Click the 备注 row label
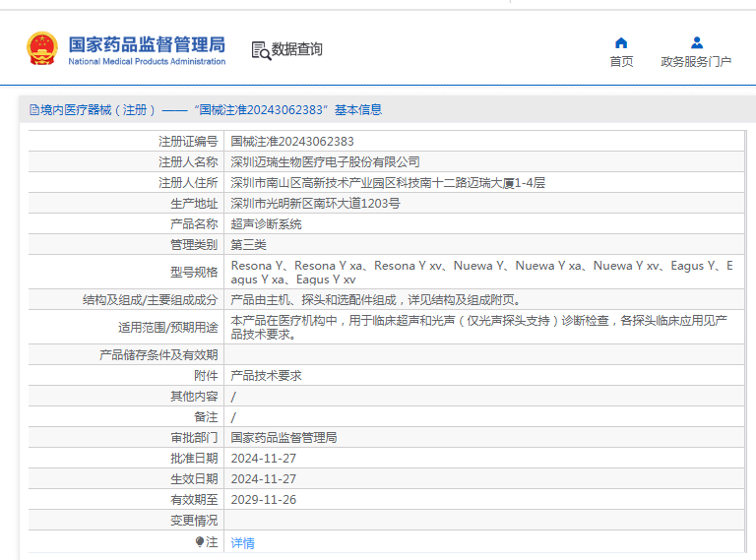Image resolution: width=756 pixels, height=560 pixels. click(x=206, y=417)
